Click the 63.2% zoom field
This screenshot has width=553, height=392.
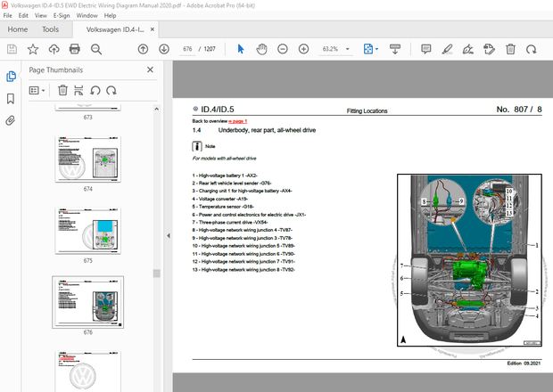pyautogui.click(x=330, y=49)
